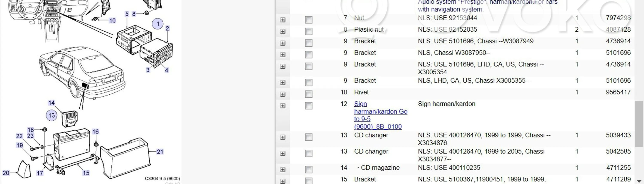Open the Sign harman/kardon 9-5 link
Image resolution: width=644 pixels, height=184 pixels.
(x=380, y=115)
